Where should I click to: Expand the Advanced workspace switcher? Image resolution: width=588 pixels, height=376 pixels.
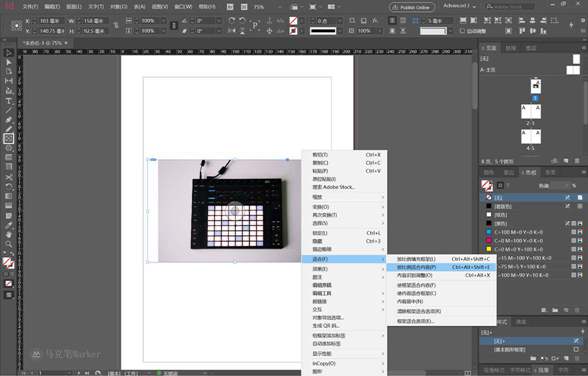[x=460, y=6]
